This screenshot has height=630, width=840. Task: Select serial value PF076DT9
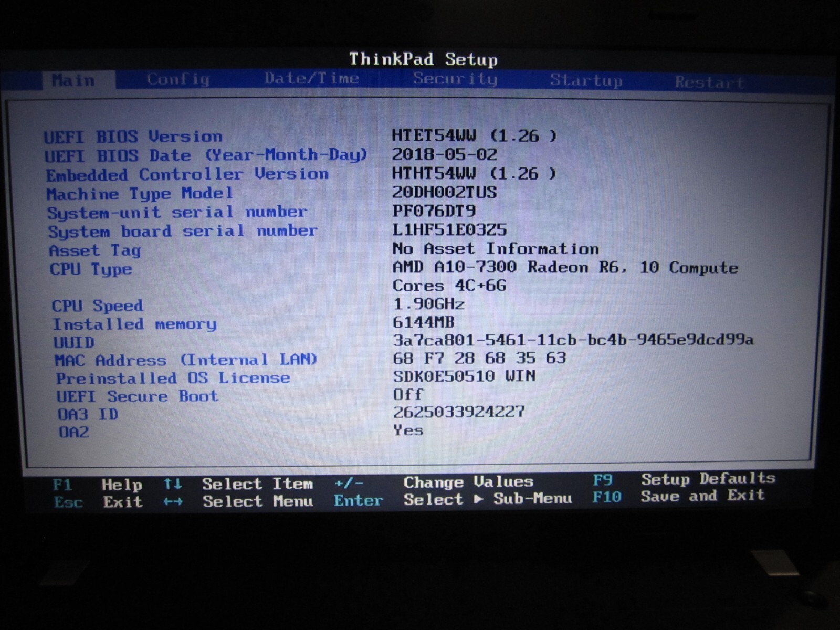434,211
